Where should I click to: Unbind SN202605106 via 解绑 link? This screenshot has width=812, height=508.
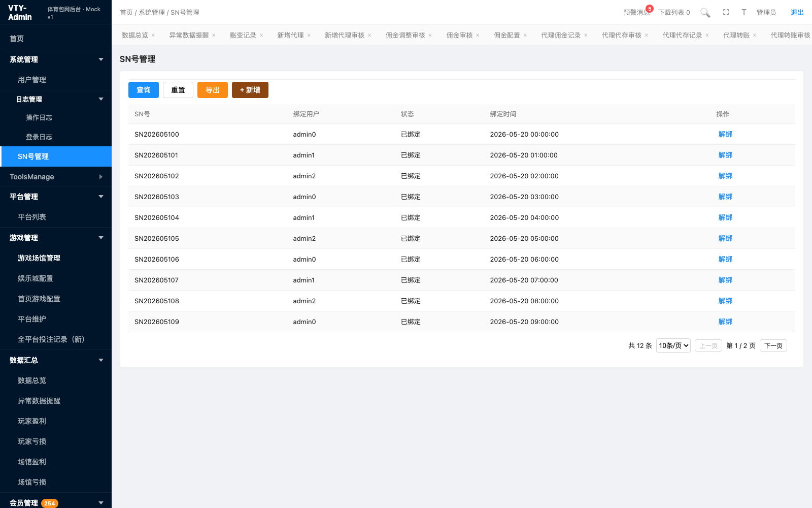click(725, 259)
